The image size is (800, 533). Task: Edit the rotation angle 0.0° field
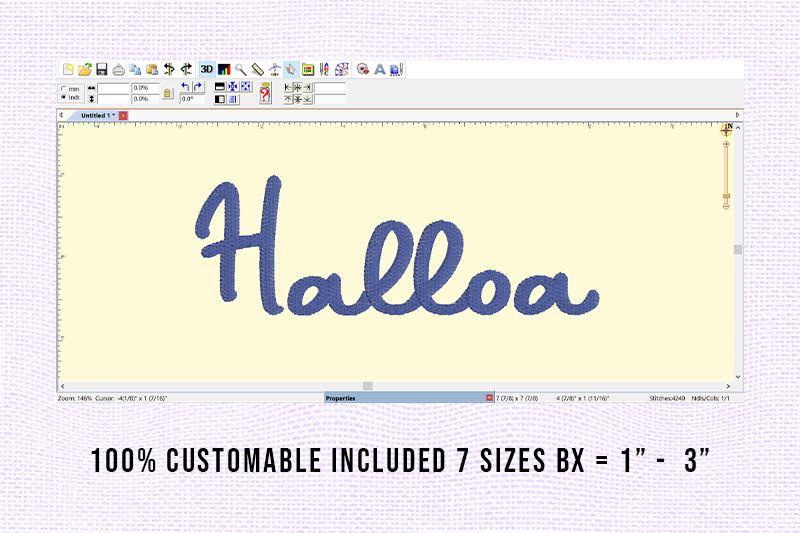tap(192, 99)
